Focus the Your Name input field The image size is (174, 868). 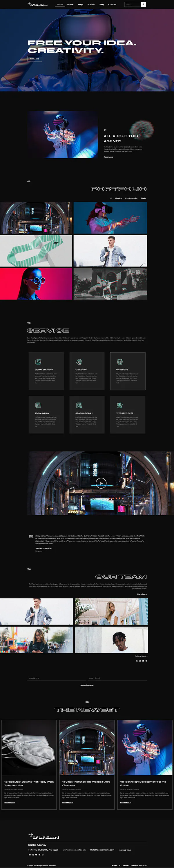(x=57, y=678)
